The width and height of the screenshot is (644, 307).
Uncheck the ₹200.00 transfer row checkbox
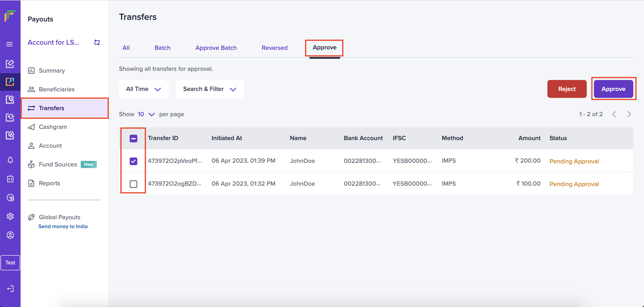click(x=133, y=161)
